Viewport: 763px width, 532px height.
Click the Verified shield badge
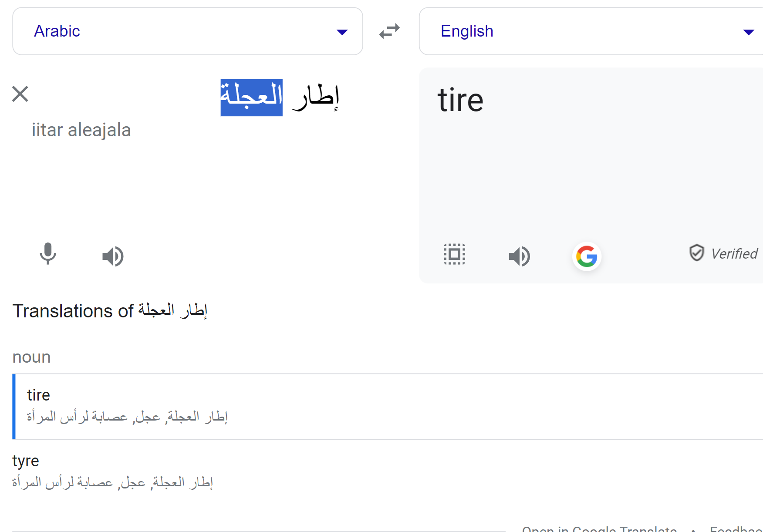tap(697, 253)
